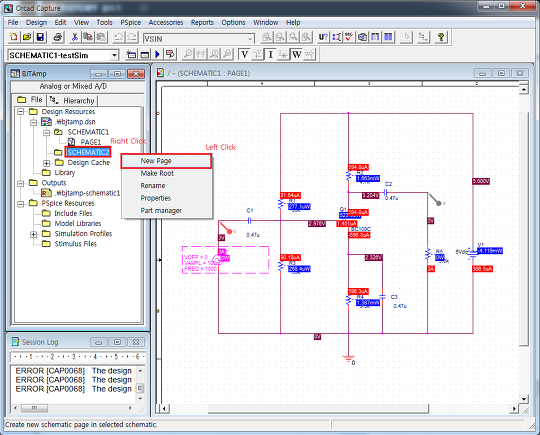Select the ground symbol labeled 0
This screenshot has height=435, width=540.
tap(349, 359)
